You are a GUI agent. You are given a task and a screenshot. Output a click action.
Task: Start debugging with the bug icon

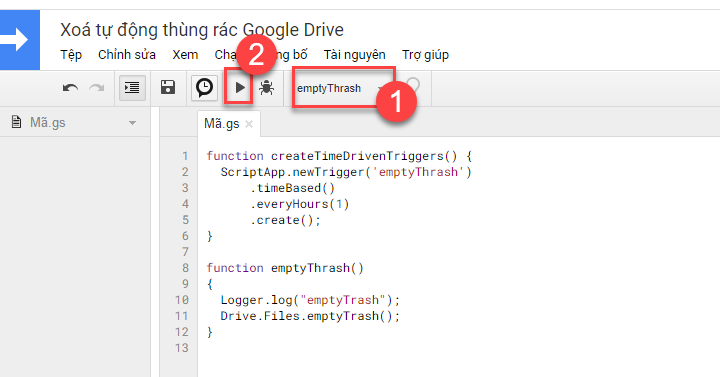tap(266, 87)
